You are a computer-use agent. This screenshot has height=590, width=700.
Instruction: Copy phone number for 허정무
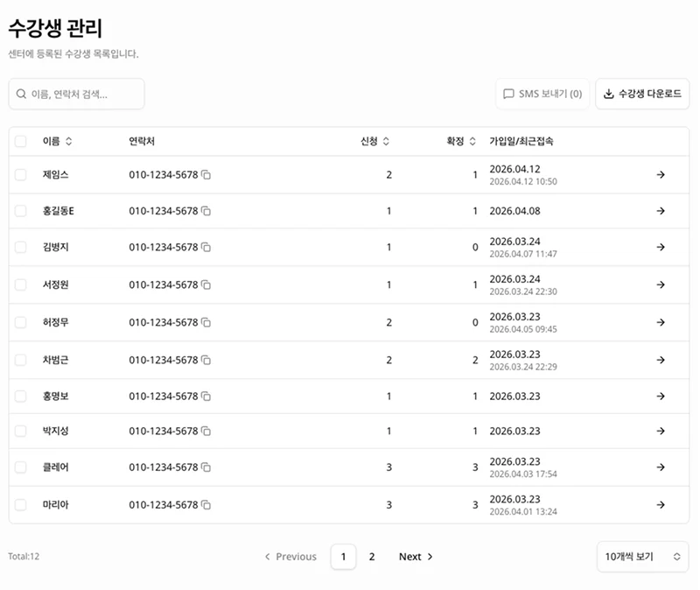[206, 322]
